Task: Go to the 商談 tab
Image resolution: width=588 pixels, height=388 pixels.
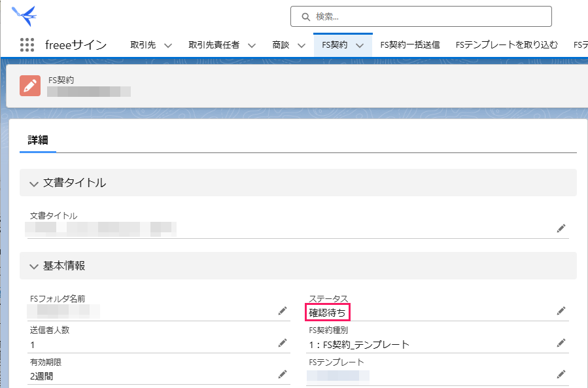Action: [281, 45]
